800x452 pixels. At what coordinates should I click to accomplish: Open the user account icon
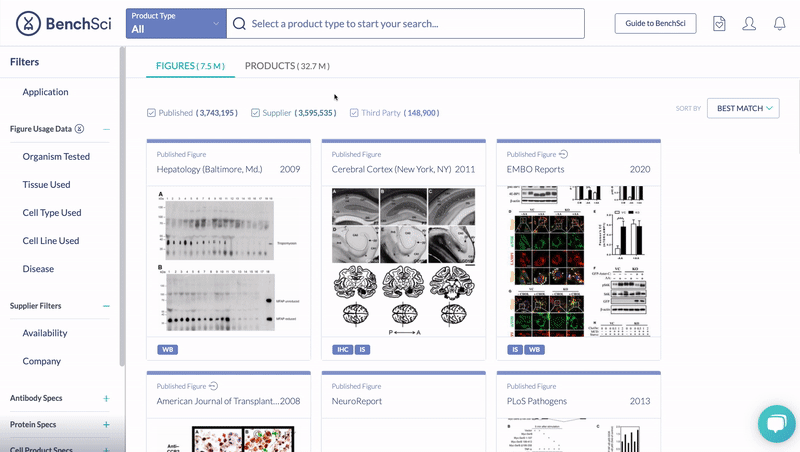tap(749, 23)
